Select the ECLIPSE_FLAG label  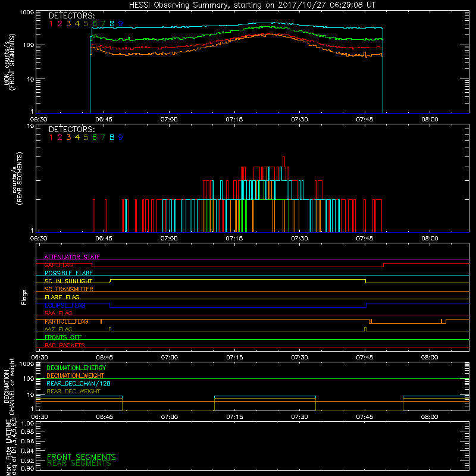pyautogui.click(x=65, y=305)
